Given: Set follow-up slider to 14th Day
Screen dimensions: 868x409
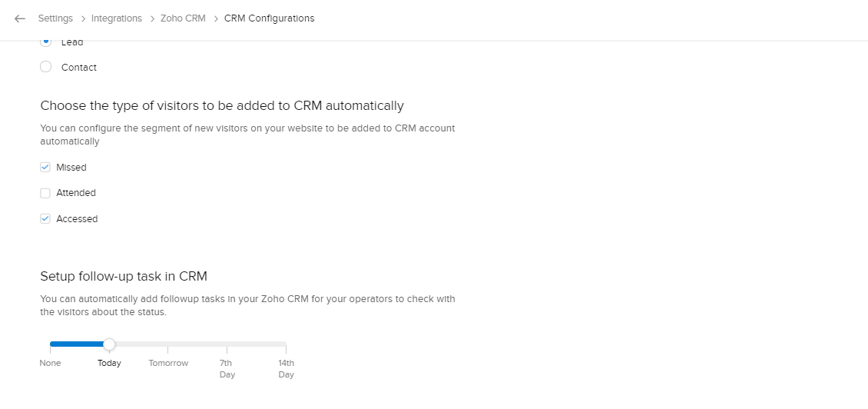Looking at the screenshot, I should [x=286, y=344].
